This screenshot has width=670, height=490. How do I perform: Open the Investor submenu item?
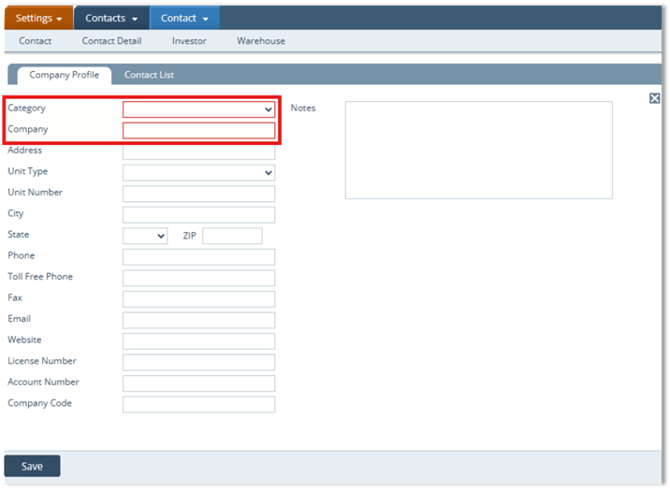(x=189, y=41)
